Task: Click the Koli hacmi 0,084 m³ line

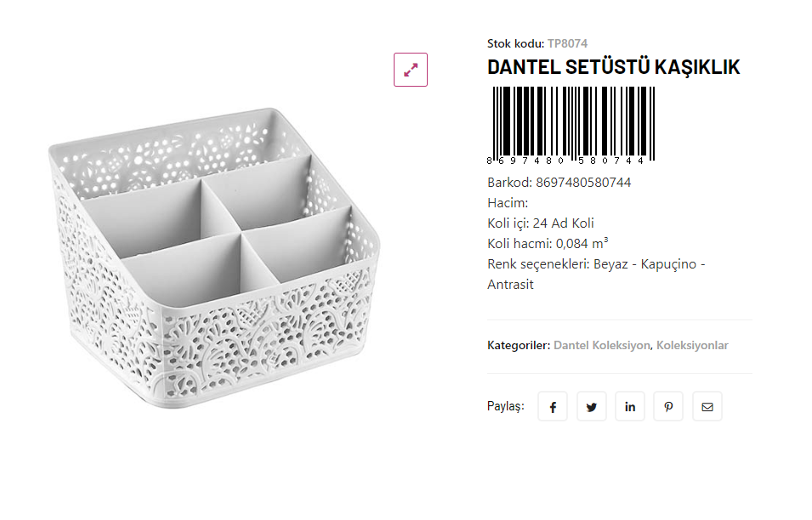Action: point(548,244)
